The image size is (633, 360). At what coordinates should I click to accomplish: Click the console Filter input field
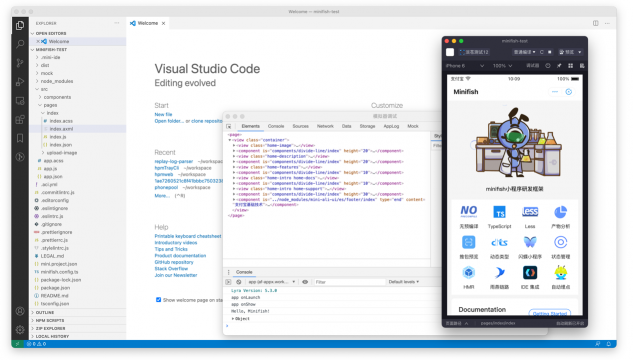click(x=349, y=282)
